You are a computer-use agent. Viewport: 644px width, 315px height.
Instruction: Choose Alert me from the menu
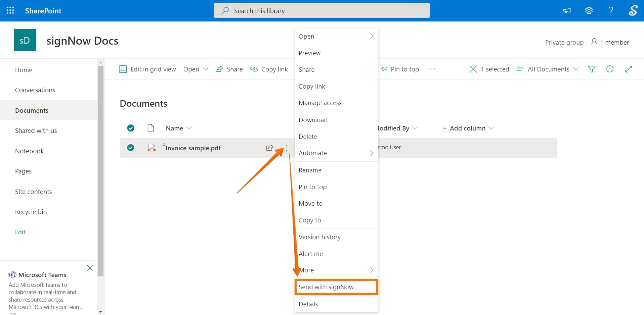337,254
